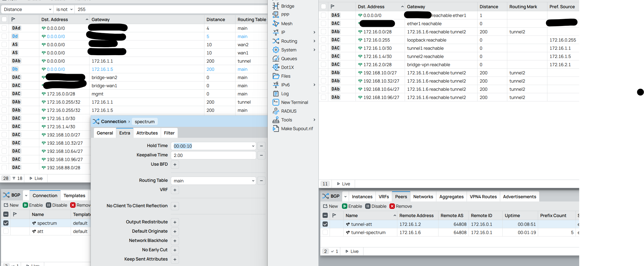The height and width of the screenshot is (266, 644).
Task: Click the 192.168.88.0/28 destination address
Action: coord(64,168)
